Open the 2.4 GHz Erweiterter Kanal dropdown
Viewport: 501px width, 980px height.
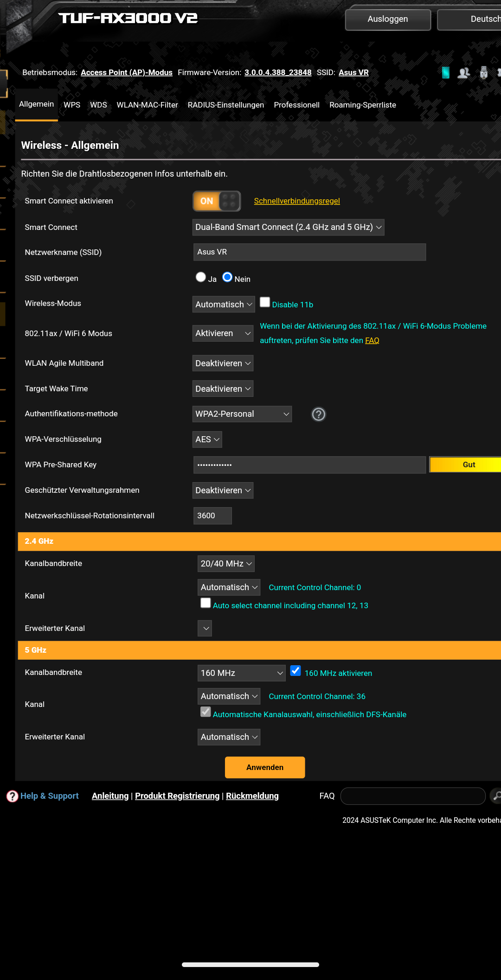[x=205, y=628]
